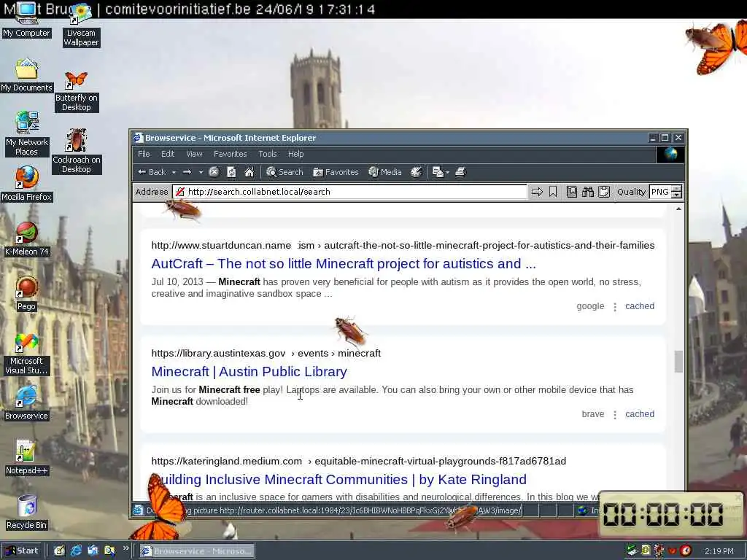Select the Mozilla Firefox desktop icon
The height and width of the screenshot is (560, 747).
[x=27, y=183]
